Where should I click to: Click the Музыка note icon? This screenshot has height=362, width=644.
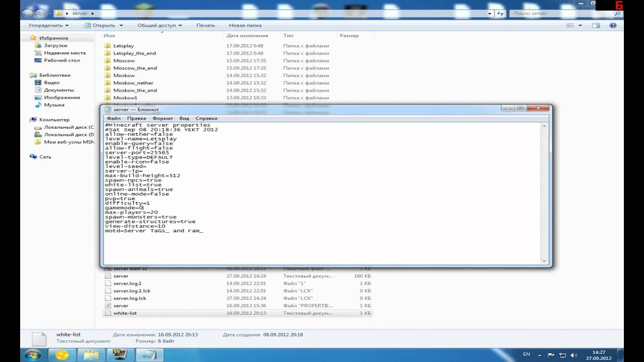38,105
